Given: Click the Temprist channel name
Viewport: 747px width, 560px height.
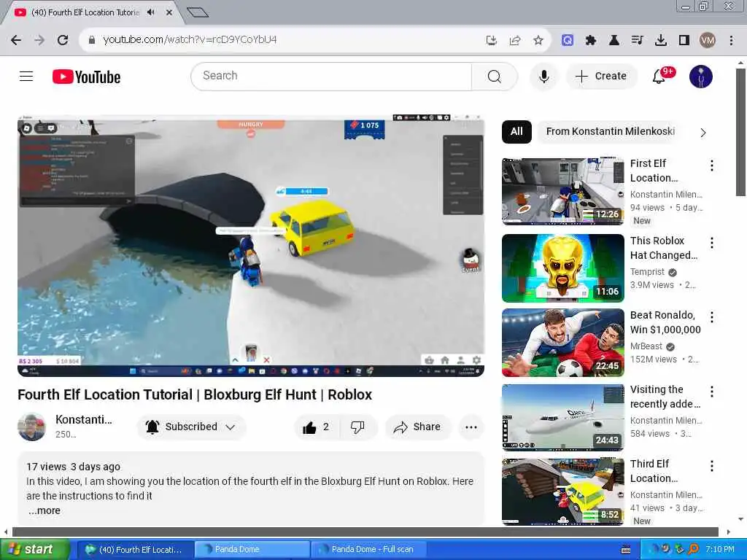Looking at the screenshot, I should pyautogui.click(x=647, y=272).
